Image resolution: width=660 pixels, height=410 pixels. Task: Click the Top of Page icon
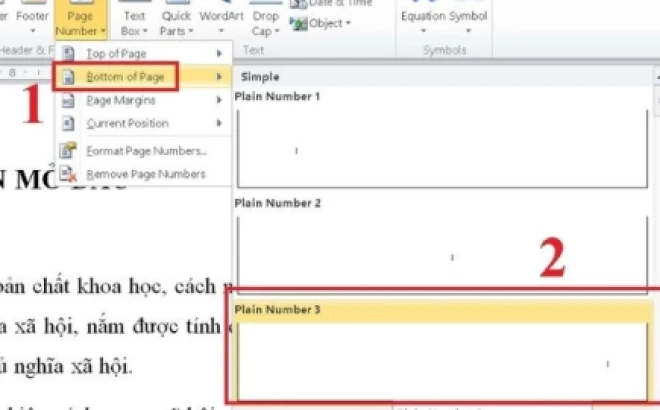click(x=68, y=53)
